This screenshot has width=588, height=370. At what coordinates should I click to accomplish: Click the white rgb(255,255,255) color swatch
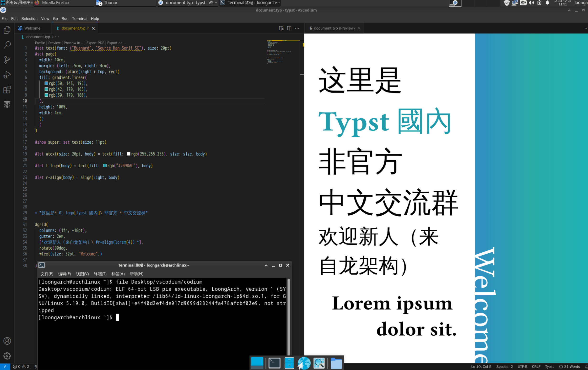(x=129, y=154)
